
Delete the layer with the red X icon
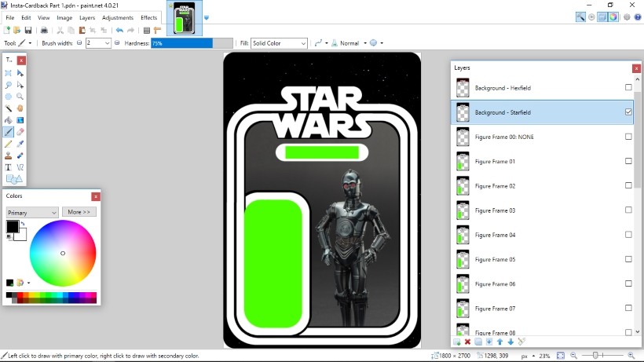[468, 342]
